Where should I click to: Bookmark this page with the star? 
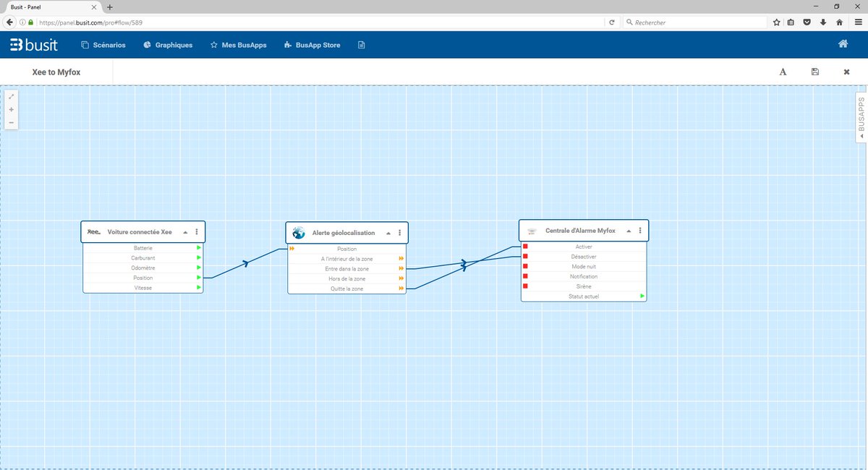click(777, 22)
